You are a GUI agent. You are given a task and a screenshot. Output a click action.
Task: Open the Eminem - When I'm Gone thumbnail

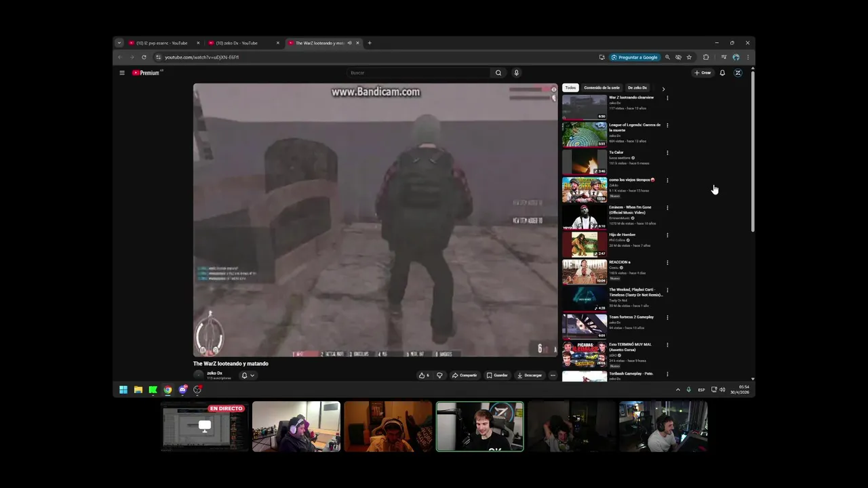[x=585, y=217]
